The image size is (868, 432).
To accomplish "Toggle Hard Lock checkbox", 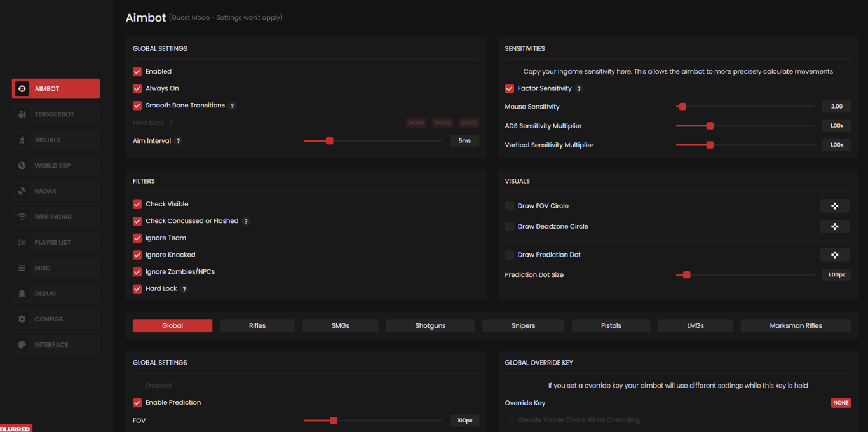I will [x=137, y=288].
